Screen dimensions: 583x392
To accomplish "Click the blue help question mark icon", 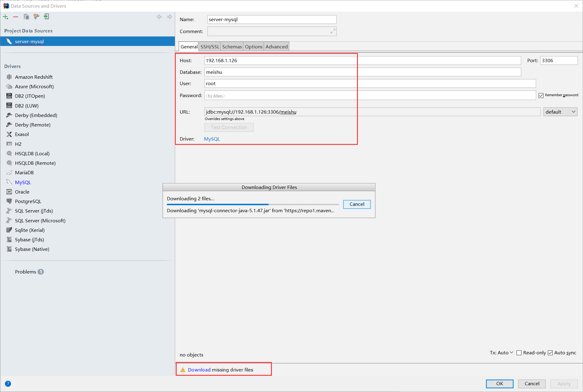I will [x=8, y=384].
